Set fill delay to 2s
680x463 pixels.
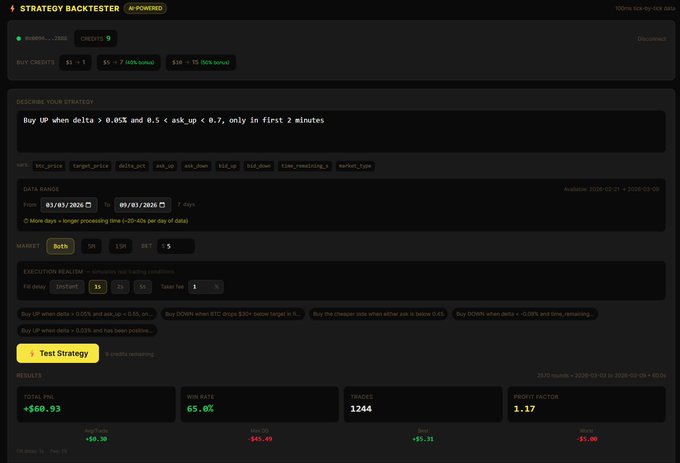click(x=120, y=286)
